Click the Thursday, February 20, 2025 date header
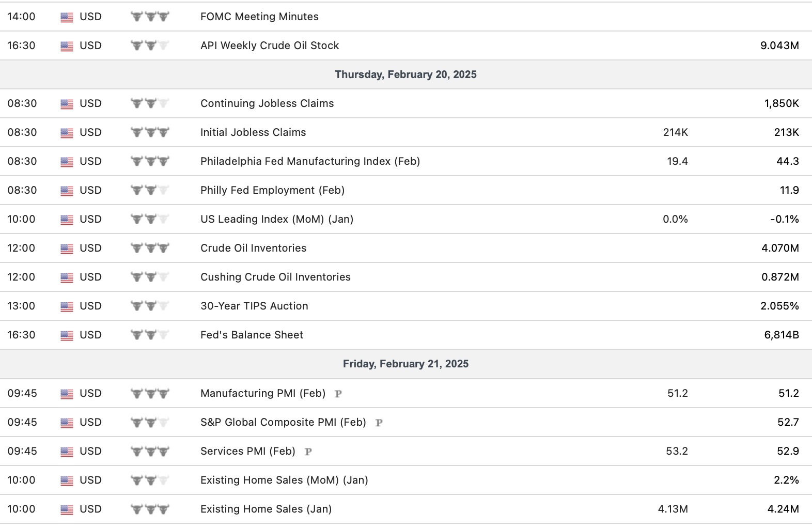This screenshot has height=526, width=812. click(405, 74)
